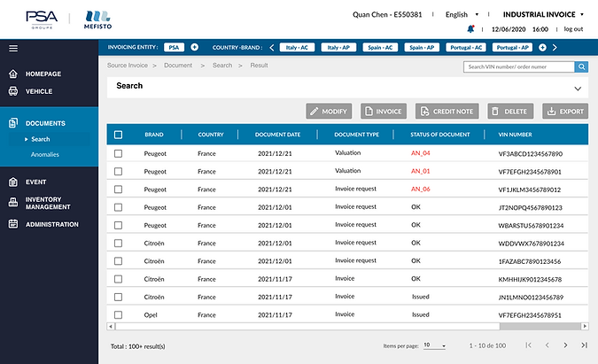Select row with VIN WBARSTU5678901234
Image resolution: width=598 pixels, height=364 pixels.
[118, 225]
